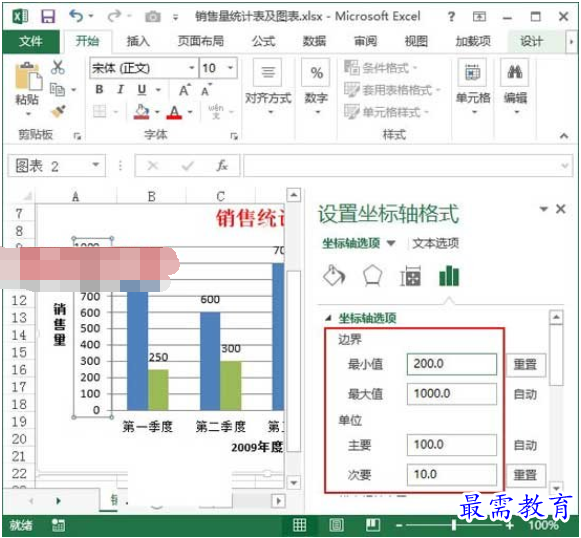Image resolution: width=581 pixels, height=538 pixels.
Task: Click the Copy icon
Action: (x=57, y=89)
